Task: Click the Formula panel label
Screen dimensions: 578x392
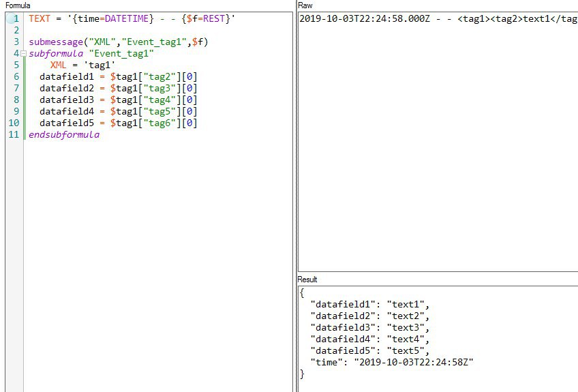Action: (18, 5)
